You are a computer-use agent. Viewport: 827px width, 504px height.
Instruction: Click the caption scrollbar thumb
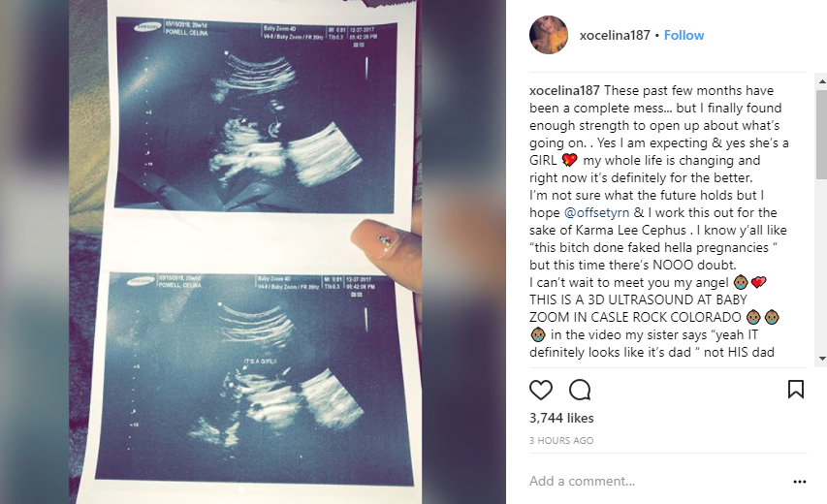coord(822,135)
